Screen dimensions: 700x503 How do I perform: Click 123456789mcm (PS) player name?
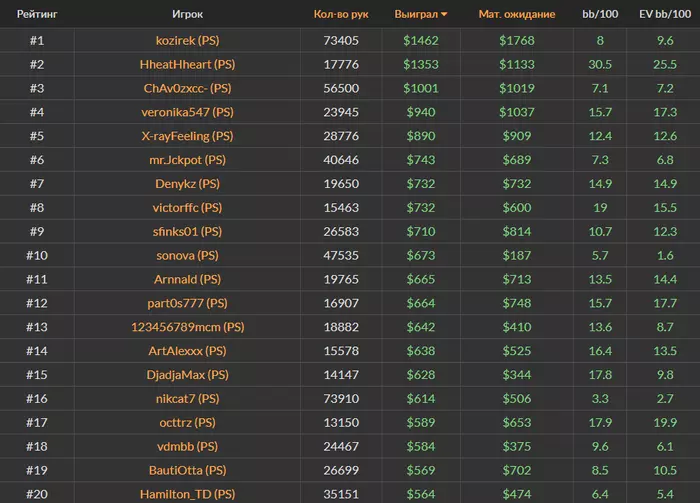coord(188,327)
